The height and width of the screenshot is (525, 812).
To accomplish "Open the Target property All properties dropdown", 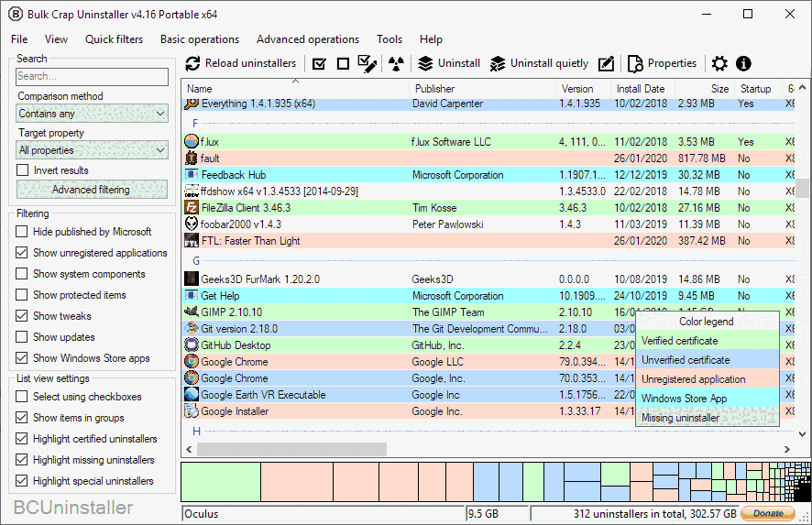I will [x=92, y=150].
